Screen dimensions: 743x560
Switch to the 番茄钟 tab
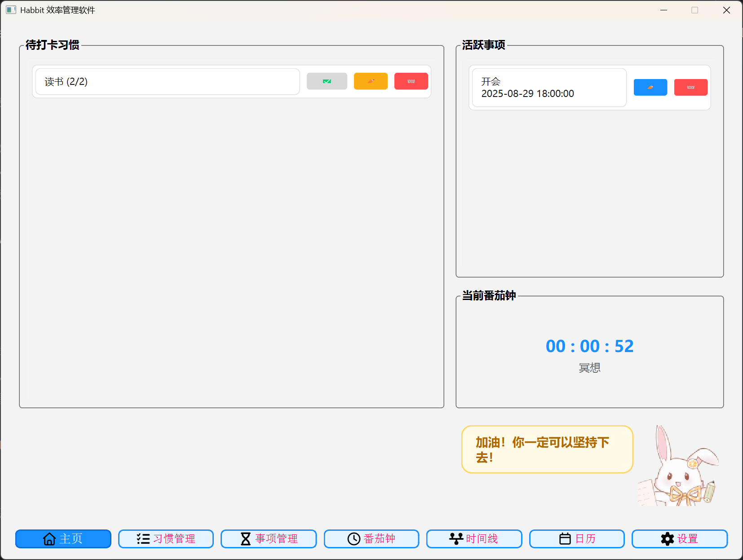[371, 538]
